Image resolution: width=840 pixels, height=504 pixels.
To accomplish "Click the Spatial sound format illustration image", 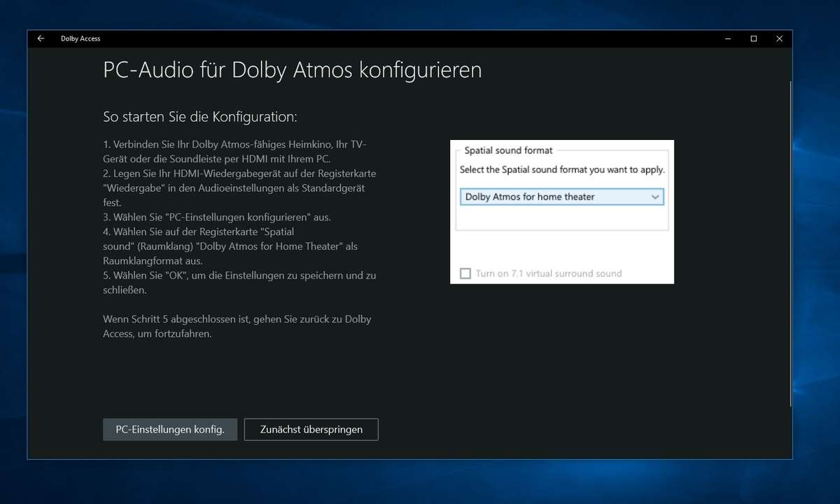I will coord(562,211).
